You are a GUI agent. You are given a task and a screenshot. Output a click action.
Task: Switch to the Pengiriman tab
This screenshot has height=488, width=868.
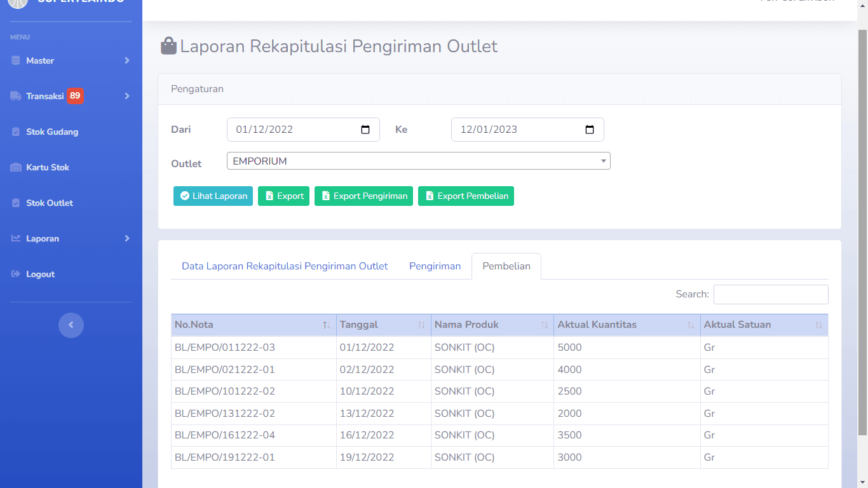point(435,266)
